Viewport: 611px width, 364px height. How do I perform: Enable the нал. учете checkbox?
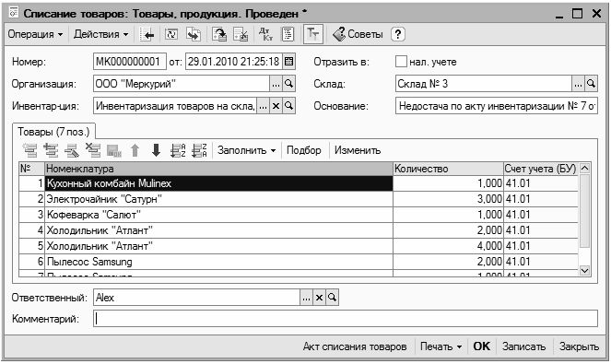pyautogui.click(x=401, y=61)
